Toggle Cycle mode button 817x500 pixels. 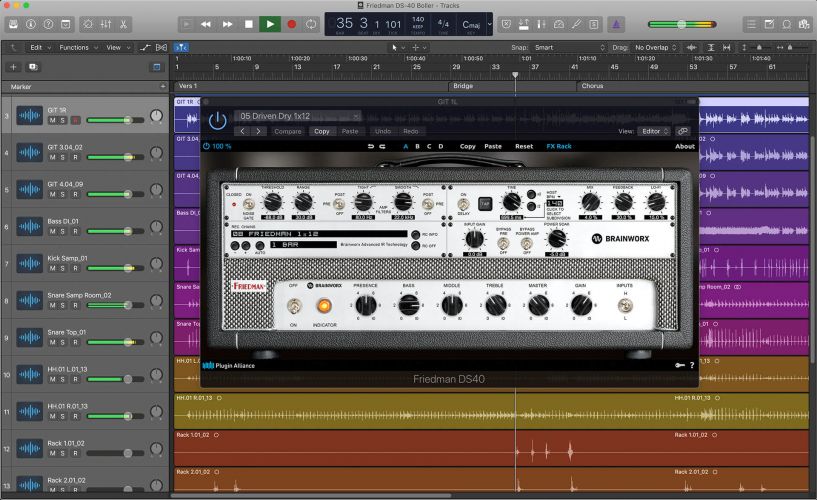[311, 24]
